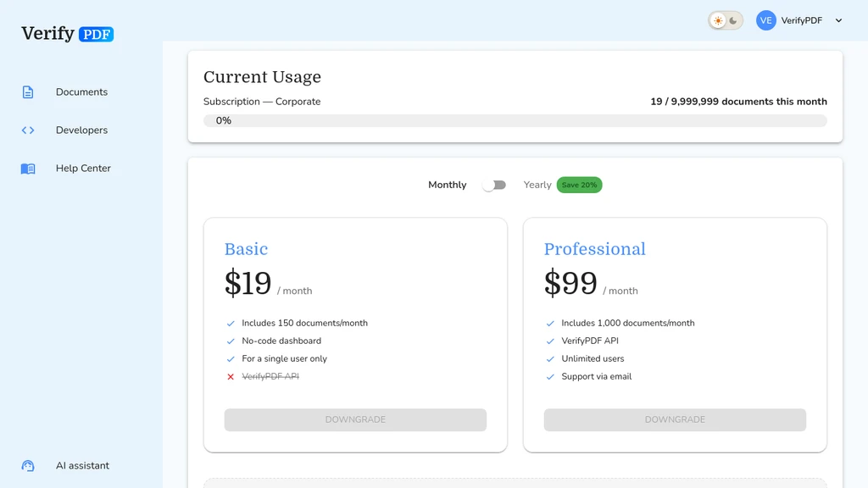This screenshot has width=868, height=488.
Task: Click the moon dark-mode icon
Action: click(x=733, y=20)
